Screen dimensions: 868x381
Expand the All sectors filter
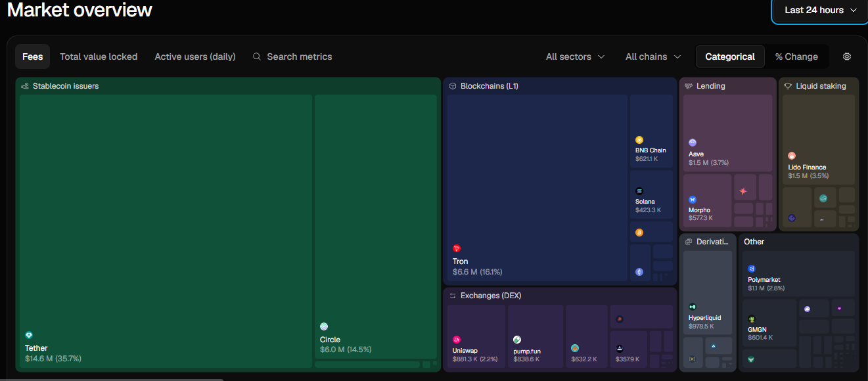(575, 56)
